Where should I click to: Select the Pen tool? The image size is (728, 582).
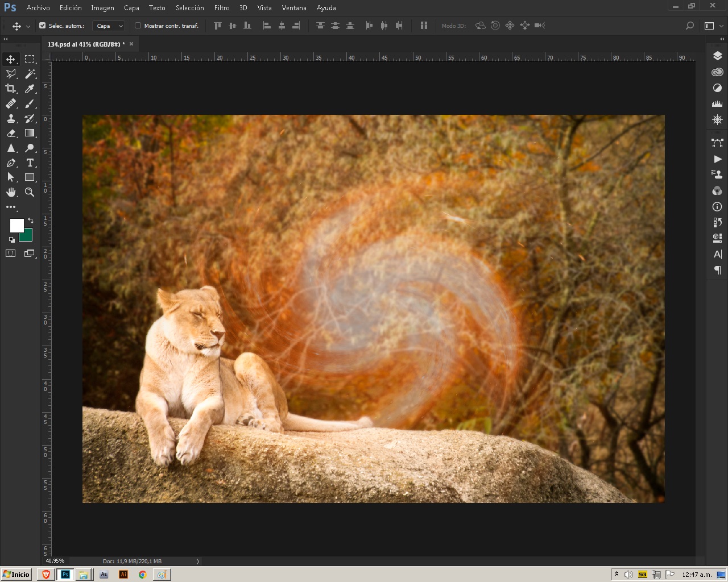(11, 163)
